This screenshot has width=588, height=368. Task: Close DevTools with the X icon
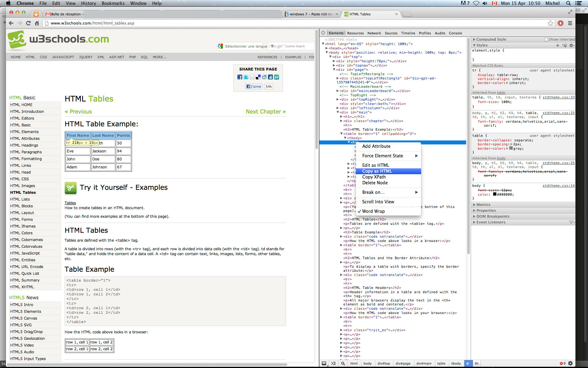323,33
